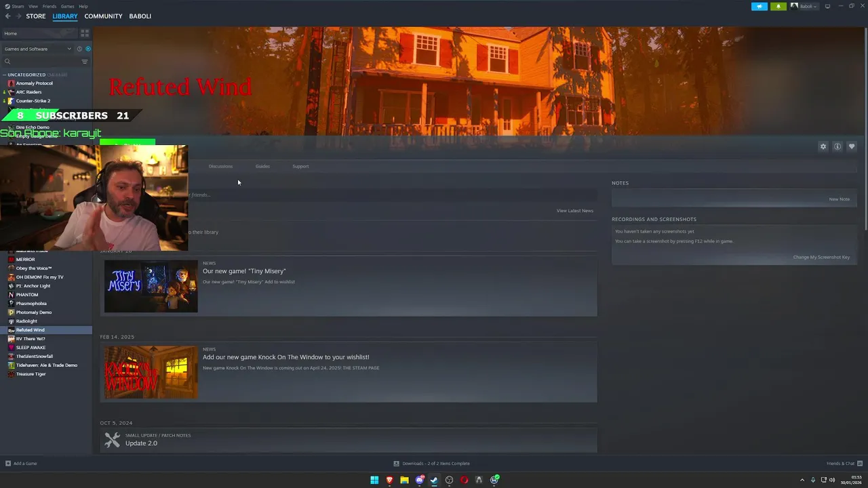Sort library by recent activity clock icon
Screen dimensions: 868x488
tap(79, 49)
